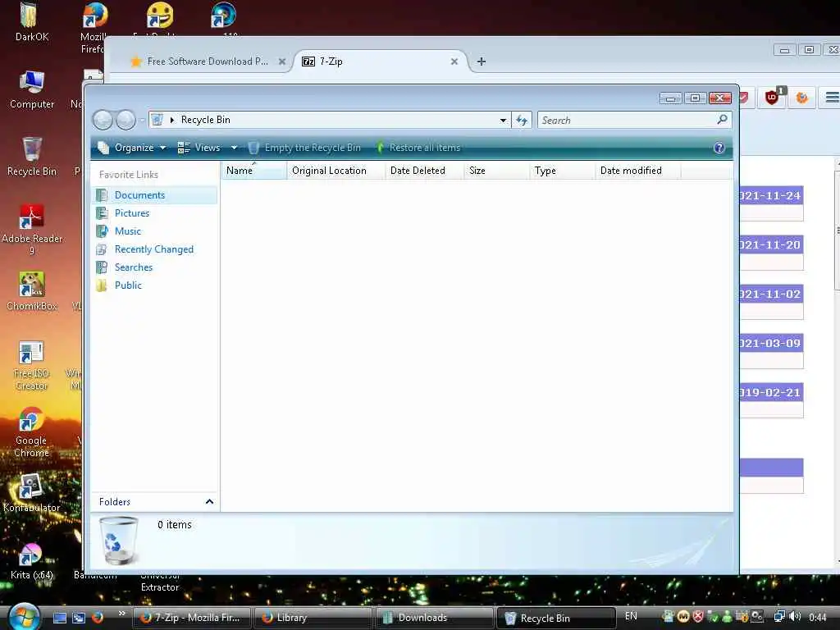Open the Public favorite link

(128, 285)
